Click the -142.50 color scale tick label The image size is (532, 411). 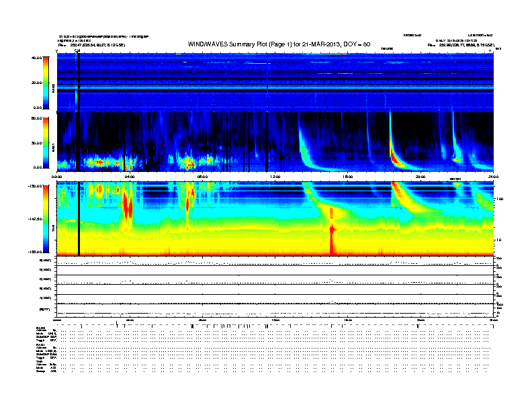coord(36,219)
